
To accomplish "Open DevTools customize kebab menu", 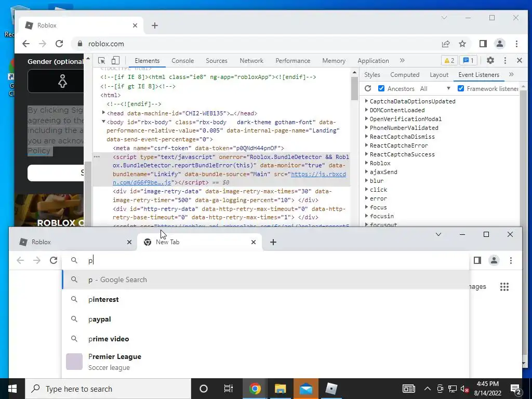I will point(505,60).
